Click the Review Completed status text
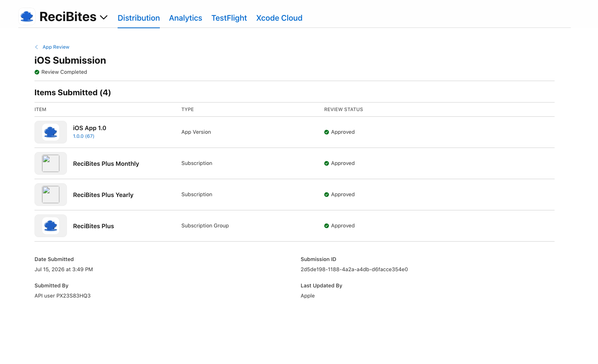Screen dimensions: 598x364 click(x=64, y=72)
